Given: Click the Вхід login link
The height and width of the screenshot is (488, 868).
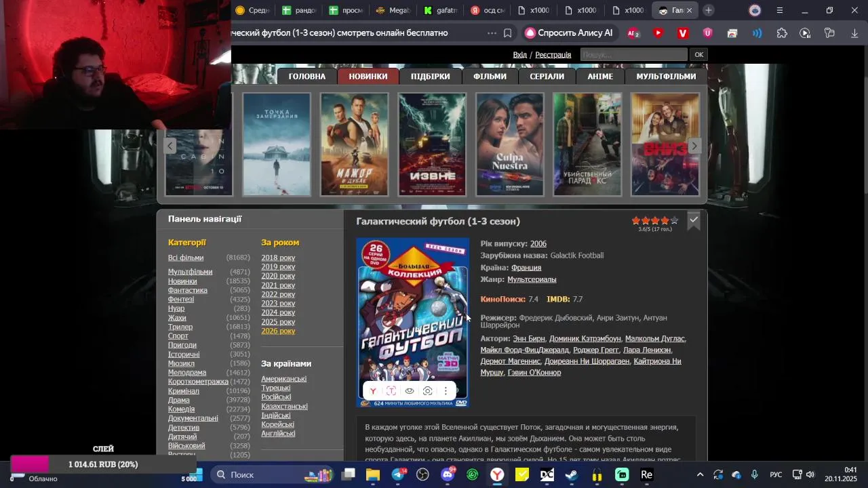Looking at the screenshot, I should [519, 55].
